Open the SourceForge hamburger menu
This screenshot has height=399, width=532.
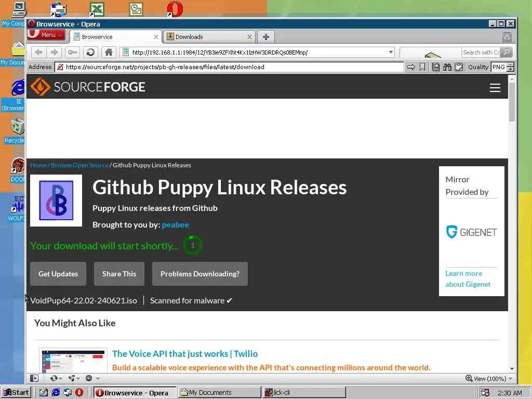click(495, 88)
